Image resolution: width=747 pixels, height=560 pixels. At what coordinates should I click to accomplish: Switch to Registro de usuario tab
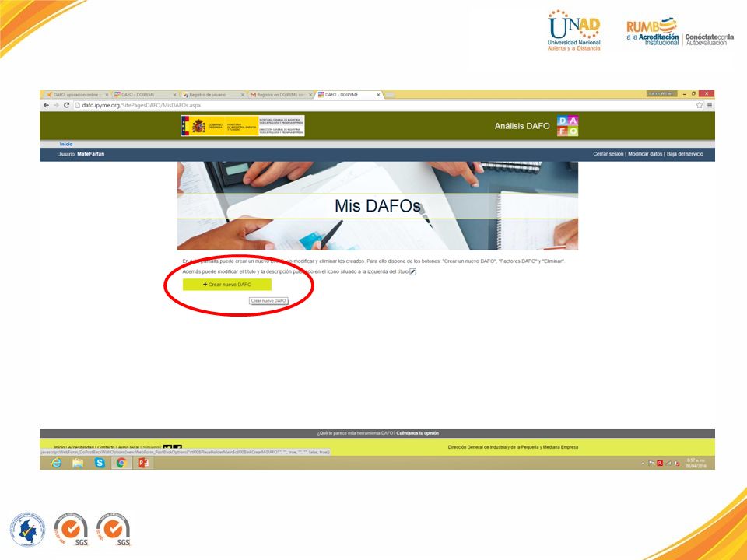[212, 95]
